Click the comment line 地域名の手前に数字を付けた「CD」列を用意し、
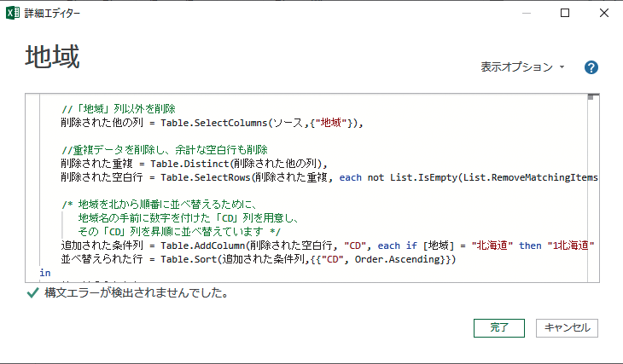 [x=189, y=218]
